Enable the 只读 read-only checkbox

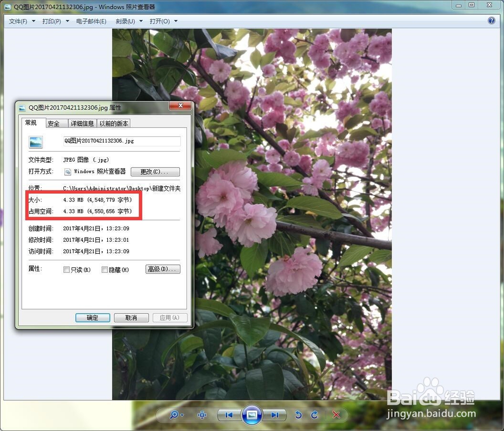pyautogui.click(x=67, y=270)
